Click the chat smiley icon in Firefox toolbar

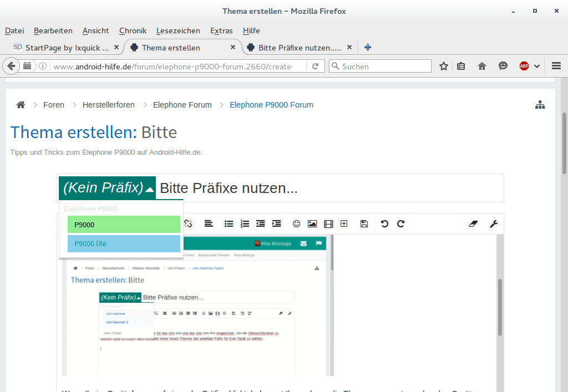(x=503, y=66)
